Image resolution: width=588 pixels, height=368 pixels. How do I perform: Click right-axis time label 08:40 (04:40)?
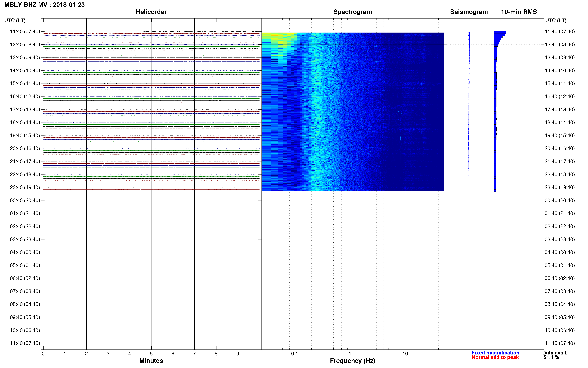tap(560, 304)
